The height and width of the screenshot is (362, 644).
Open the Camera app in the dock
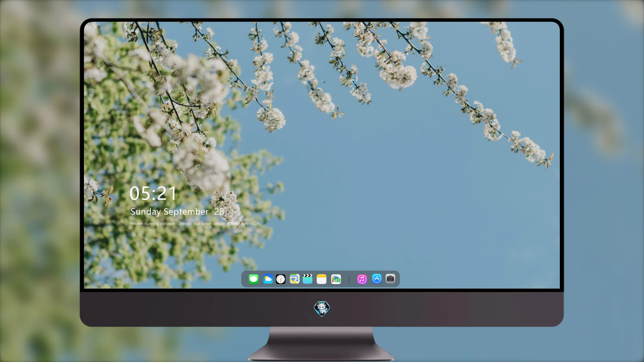coord(390,279)
